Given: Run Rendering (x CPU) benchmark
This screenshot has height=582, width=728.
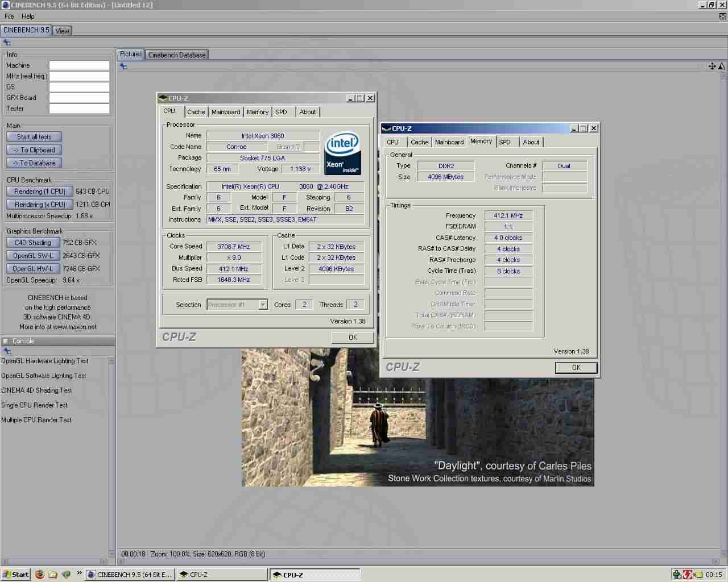Looking at the screenshot, I should pos(40,205).
